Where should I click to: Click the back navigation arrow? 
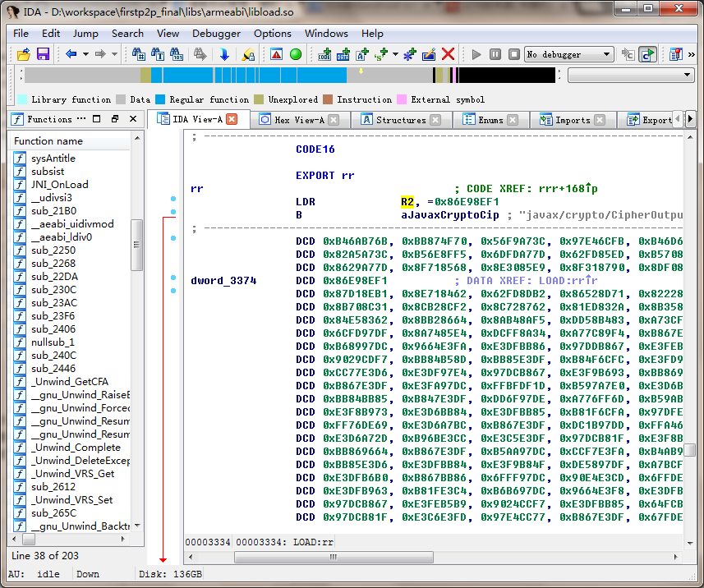(71, 54)
